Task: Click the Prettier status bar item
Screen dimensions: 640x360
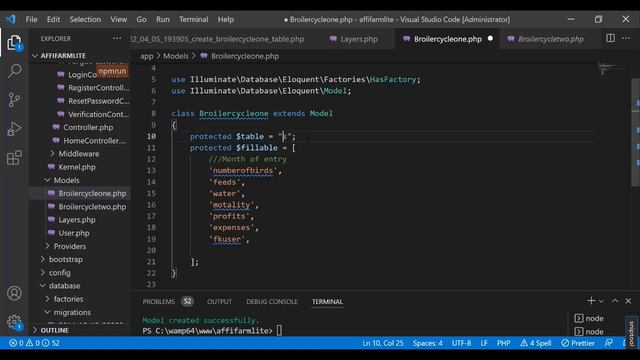Action: (x=578, y=343)
